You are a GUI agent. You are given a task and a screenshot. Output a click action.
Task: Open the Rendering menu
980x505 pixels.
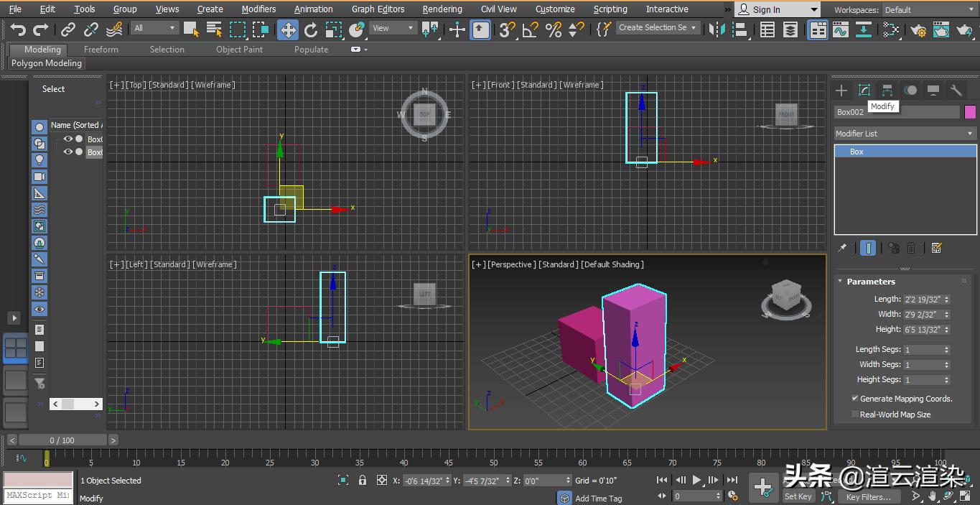(442, 9)
